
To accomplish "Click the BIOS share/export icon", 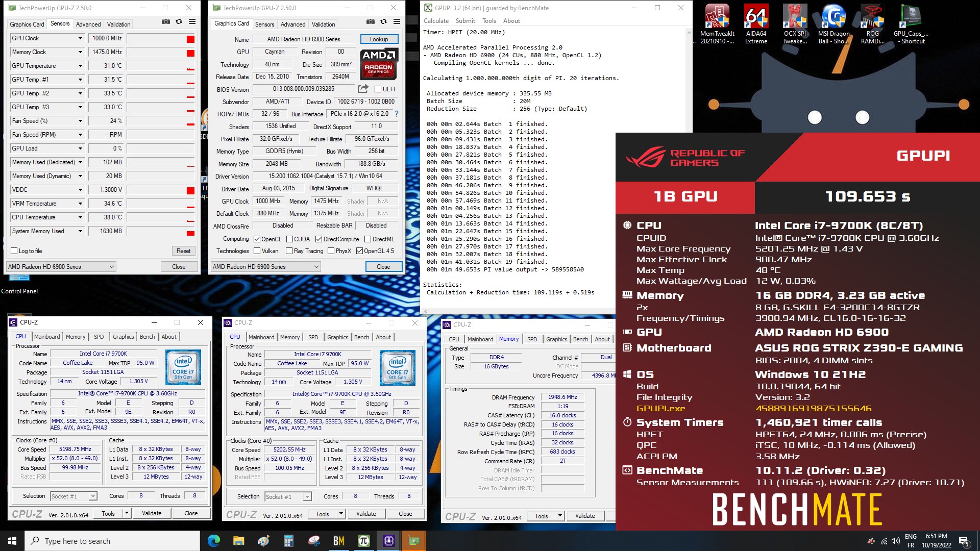I will point(363,89).
